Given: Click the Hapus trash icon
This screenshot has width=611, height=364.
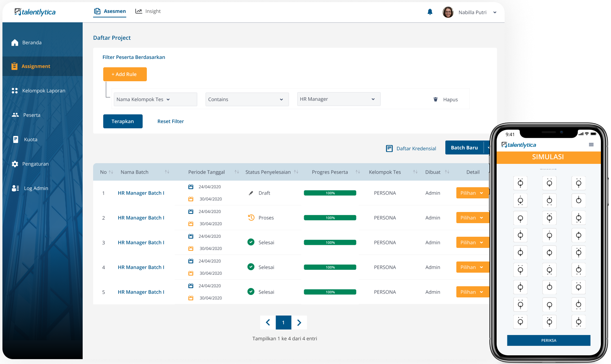Looking at the screenshot, I should coord(436,99).
